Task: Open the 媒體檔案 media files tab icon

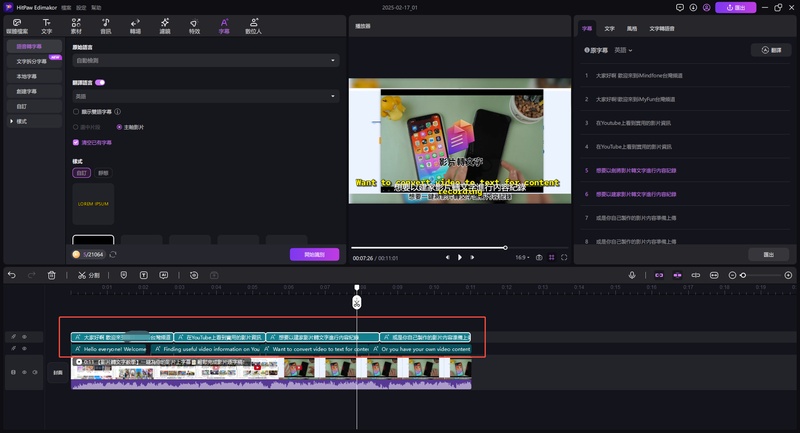Action: (17, 26)
